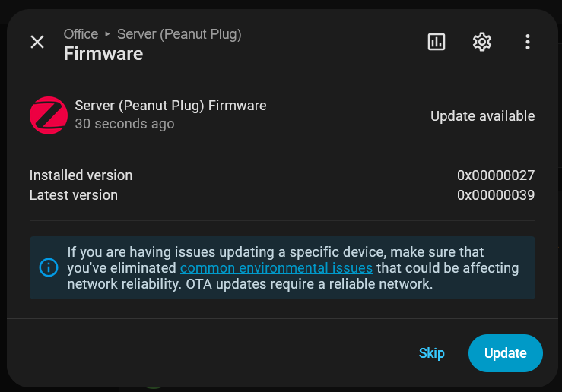Skip this firmware update

click(x=431, y=352)
